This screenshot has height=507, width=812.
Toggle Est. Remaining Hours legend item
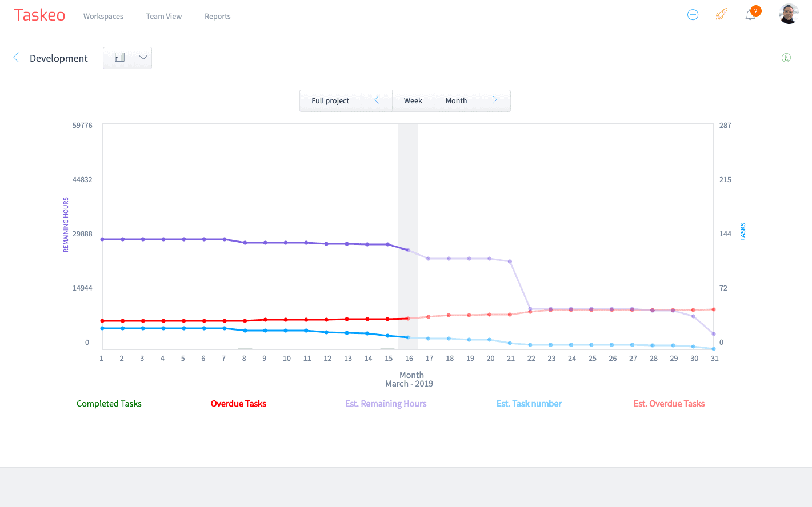(x=386, y=404)
